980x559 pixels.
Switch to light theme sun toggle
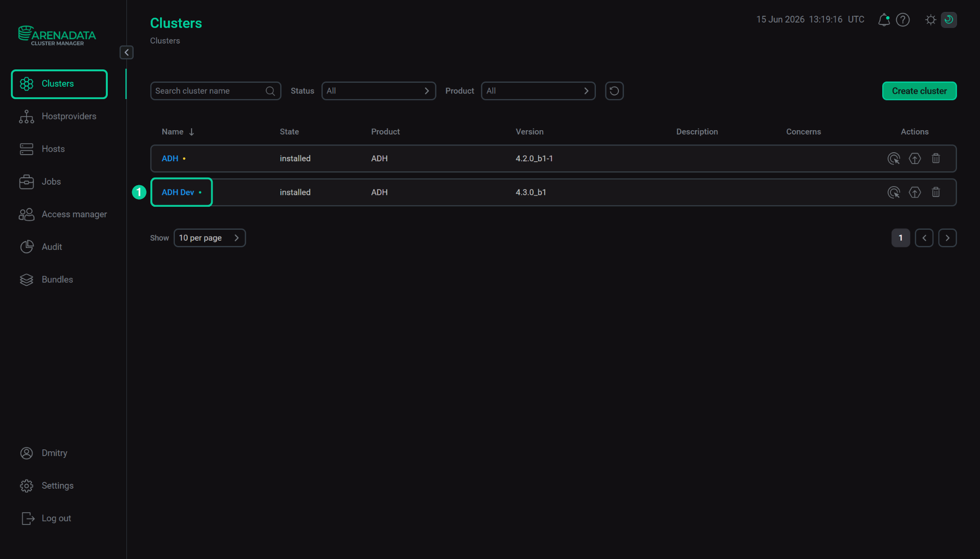coord(931,20)
